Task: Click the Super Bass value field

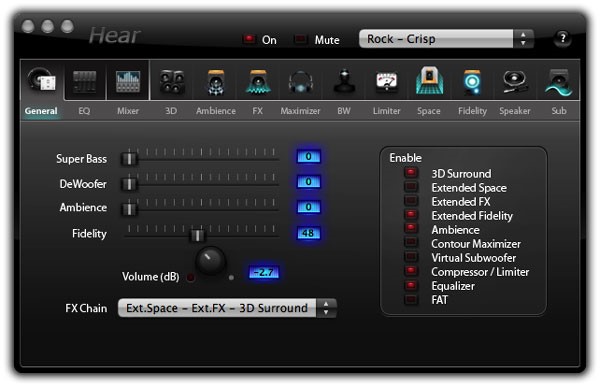Action: 308,157
